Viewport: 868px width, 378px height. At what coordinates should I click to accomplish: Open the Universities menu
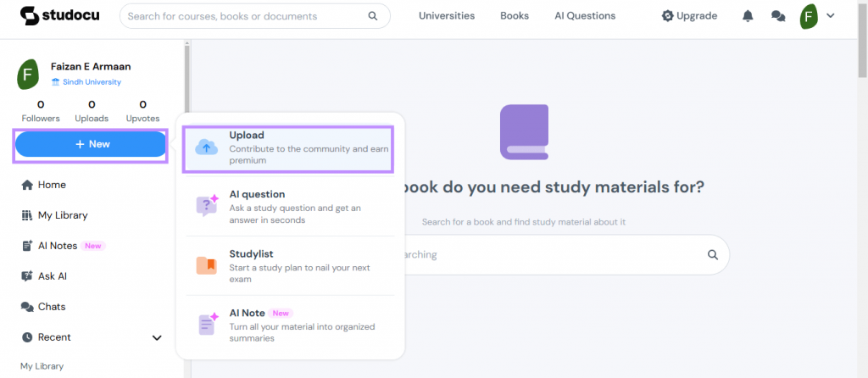(447, 16)
